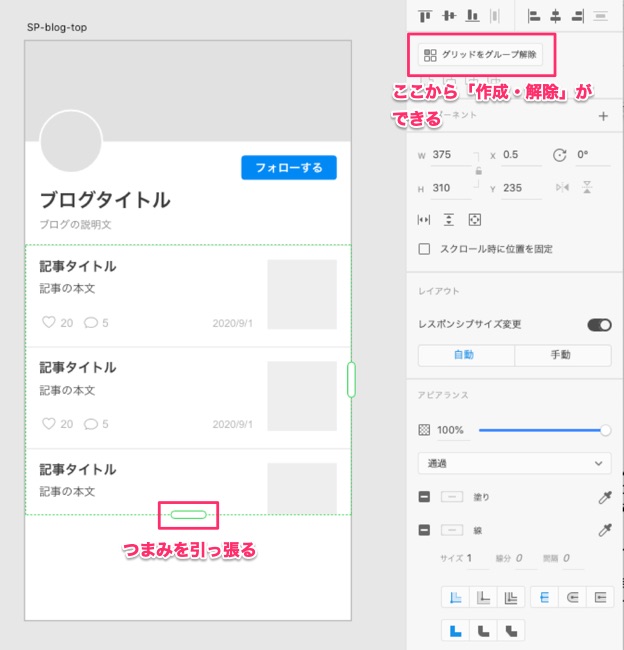This screenshot has height=650, width=624.
Task: Click the add component plus icon
Action: pos(603,116)
